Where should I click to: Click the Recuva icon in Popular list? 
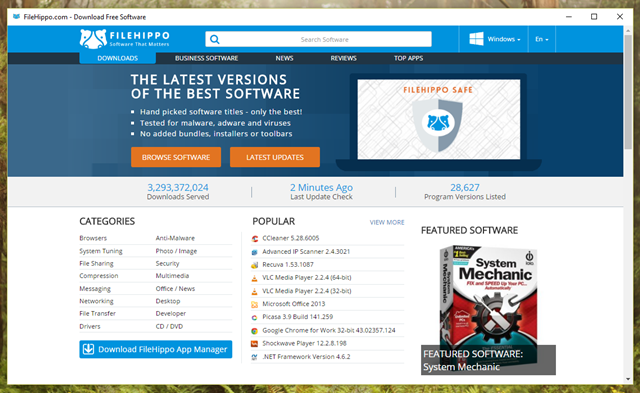click(x=255, y=265)
